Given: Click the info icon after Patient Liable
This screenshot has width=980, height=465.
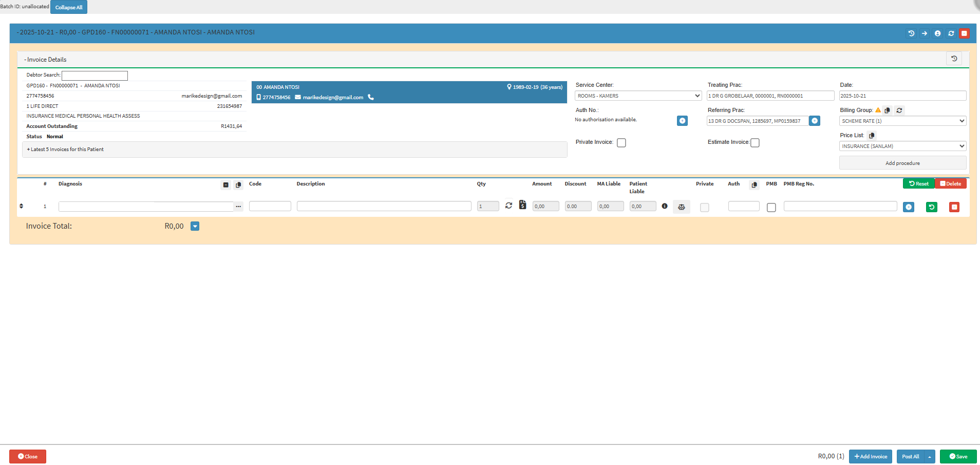Looking at the screenshot, I should (665, 206).
